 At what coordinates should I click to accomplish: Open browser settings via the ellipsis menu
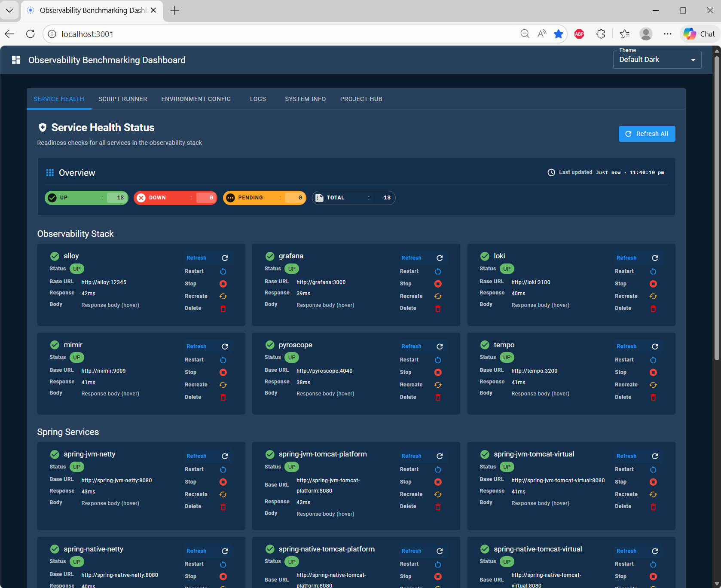click(x=668, y=34)
